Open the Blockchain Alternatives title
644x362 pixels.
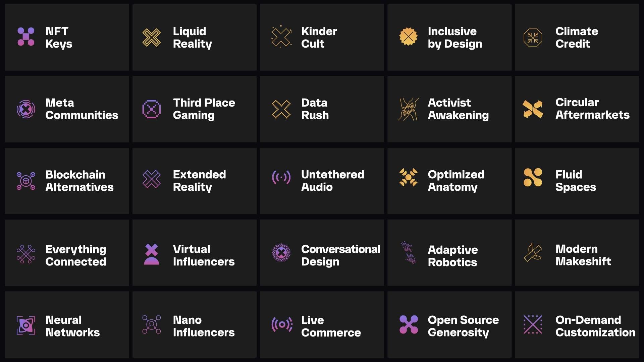79,181
